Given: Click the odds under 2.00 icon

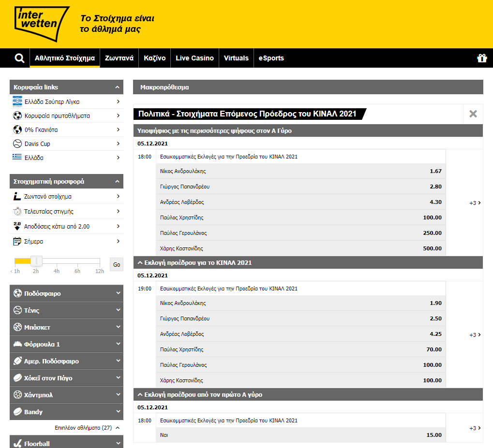Looking at the screenshot, I should [17, 226].
